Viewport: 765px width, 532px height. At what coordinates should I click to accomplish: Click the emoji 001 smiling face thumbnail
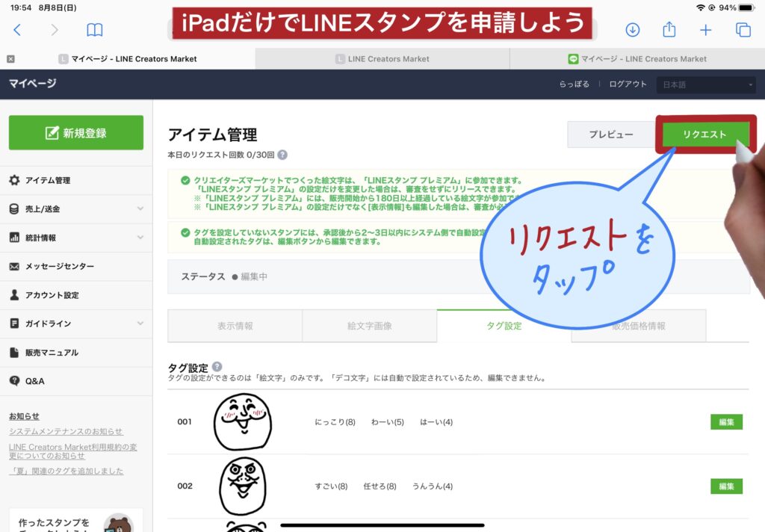click(243, 421)
